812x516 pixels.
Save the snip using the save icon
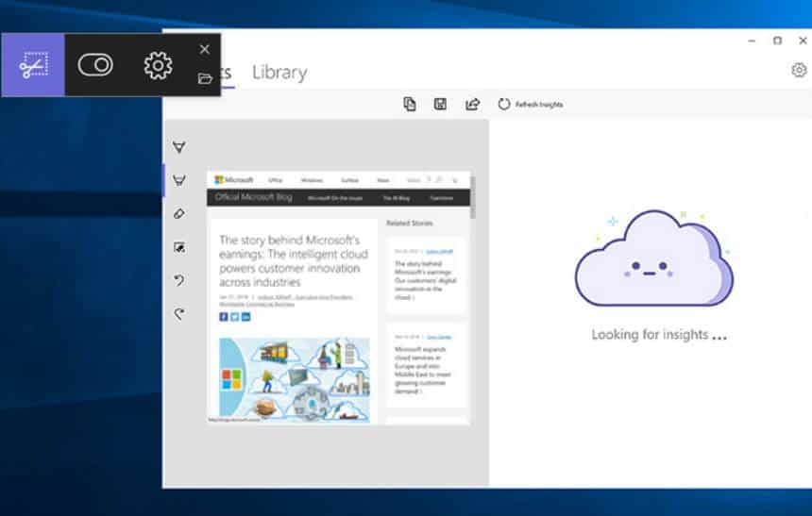click(440, 104)
